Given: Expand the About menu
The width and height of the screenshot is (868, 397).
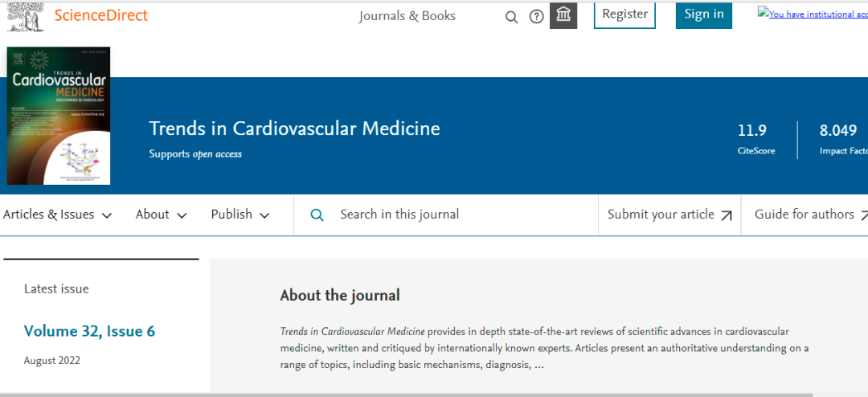Looking at the screenshot, I should [161, 215].
